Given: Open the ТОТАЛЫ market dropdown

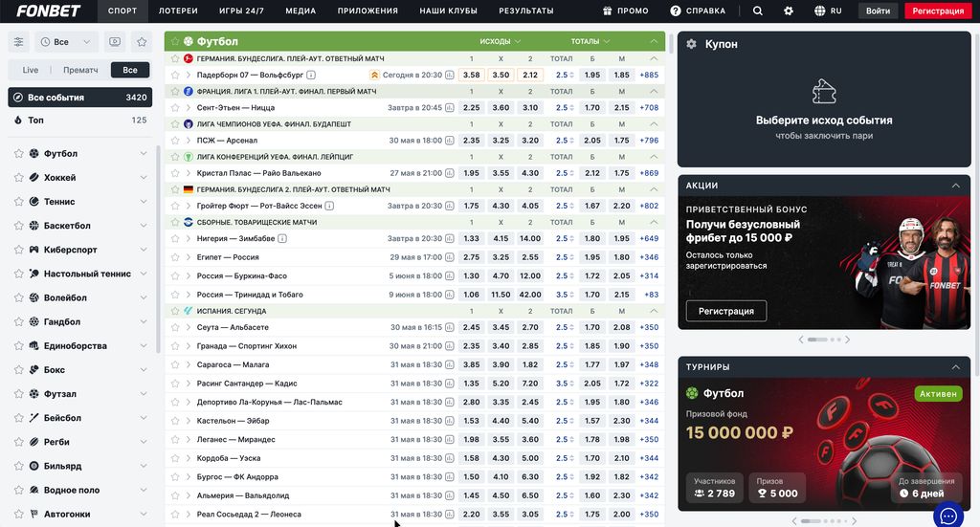Looking at the screenshot, I should click(x=590, y=41).
